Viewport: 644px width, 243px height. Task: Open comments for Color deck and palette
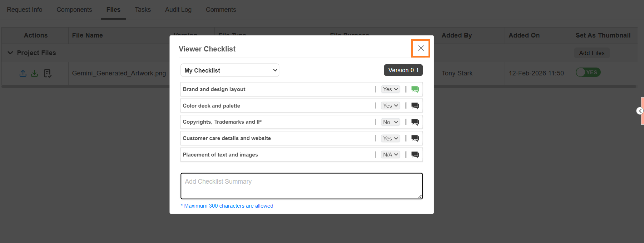point(415,106)
